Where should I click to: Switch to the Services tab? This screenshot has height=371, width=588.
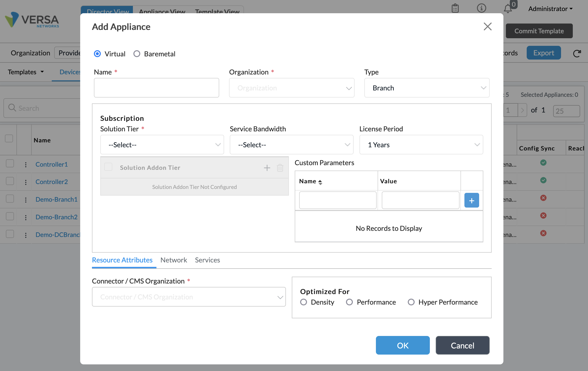(207, 260)
